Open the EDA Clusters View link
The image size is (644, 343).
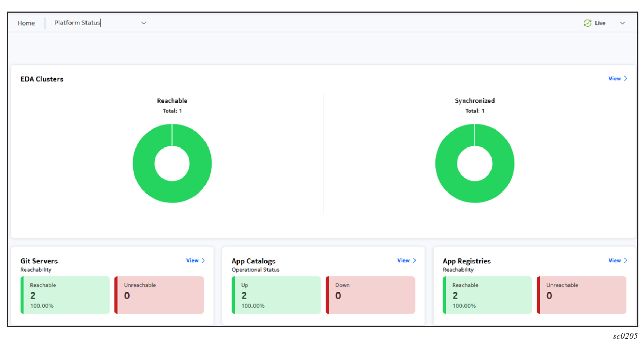tap(614, 79)
